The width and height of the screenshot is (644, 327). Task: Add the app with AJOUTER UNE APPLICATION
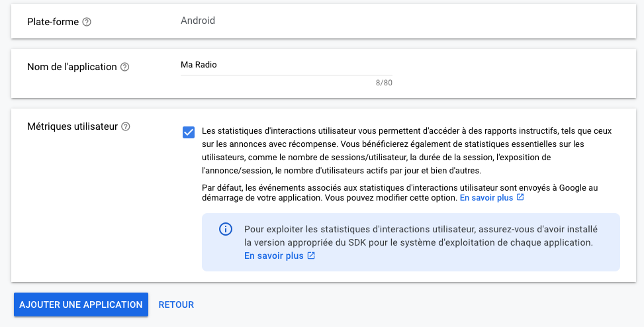coord(81,304)
